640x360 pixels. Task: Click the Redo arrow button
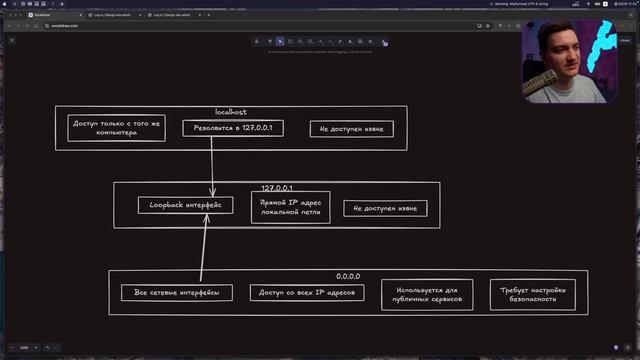(57, 348)
